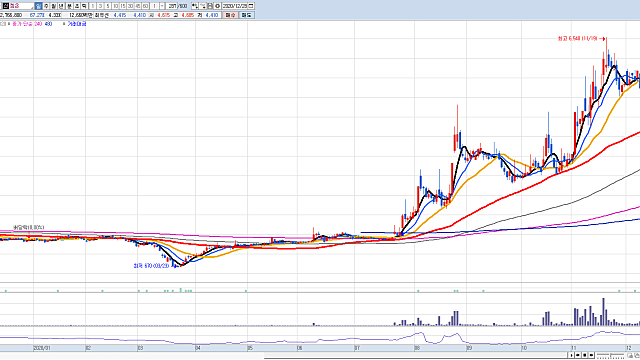Switch to the monthly (월) chart period
The height and width of the screenshot is (360, 640).
[53, 6]
